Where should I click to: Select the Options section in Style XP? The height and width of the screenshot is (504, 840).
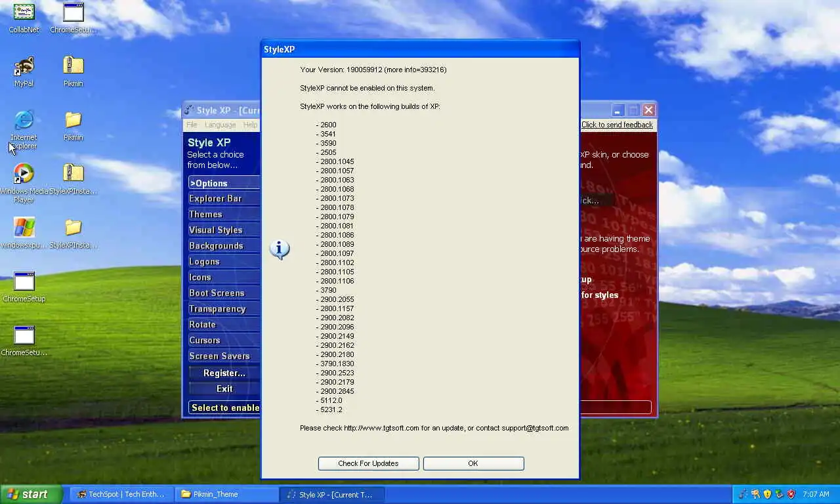[224, 183]
